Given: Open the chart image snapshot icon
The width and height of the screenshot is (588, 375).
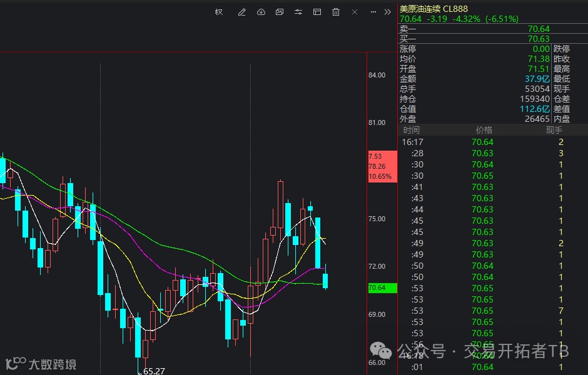Looking at the screenshot, I should [x=280, y=12].
